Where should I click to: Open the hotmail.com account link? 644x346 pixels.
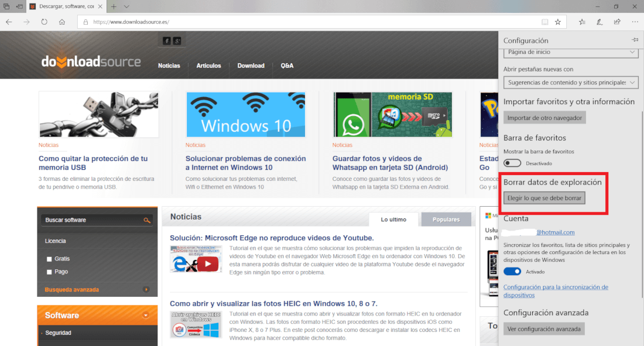(x=555, y=232)
